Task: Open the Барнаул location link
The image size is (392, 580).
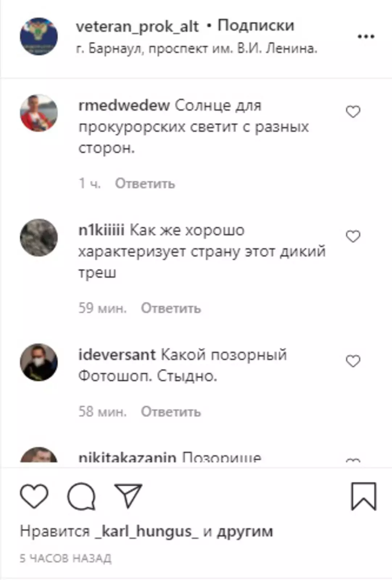Action: coord(197,48)
